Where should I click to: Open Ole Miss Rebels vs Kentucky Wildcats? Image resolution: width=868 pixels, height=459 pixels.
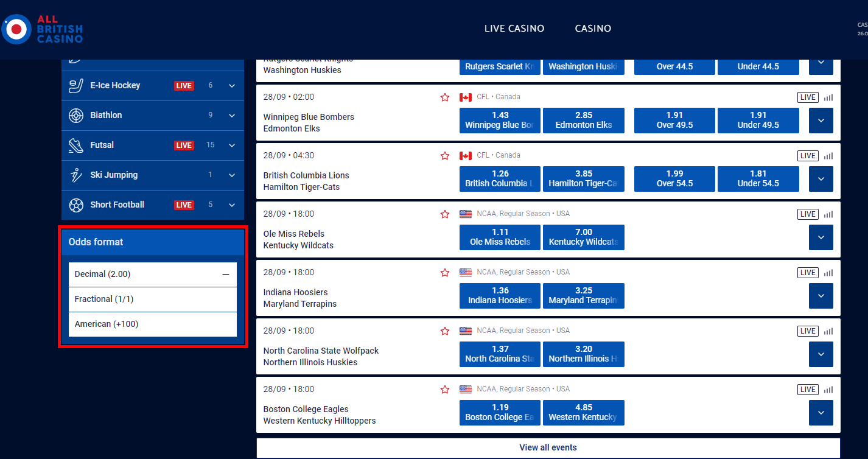click(x=298, y=240)
